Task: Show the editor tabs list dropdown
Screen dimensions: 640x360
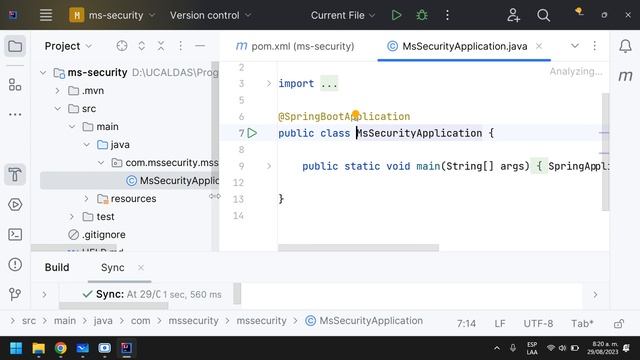Action: (575, 46)
